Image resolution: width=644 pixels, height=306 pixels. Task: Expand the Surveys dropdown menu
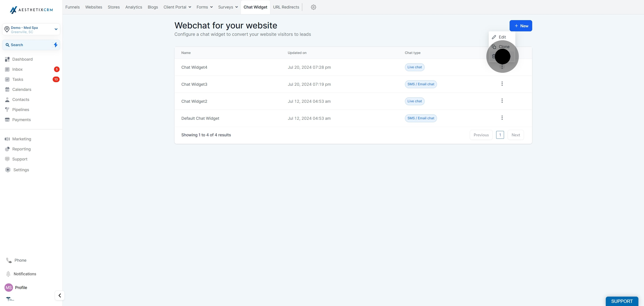tap(228, 7)
